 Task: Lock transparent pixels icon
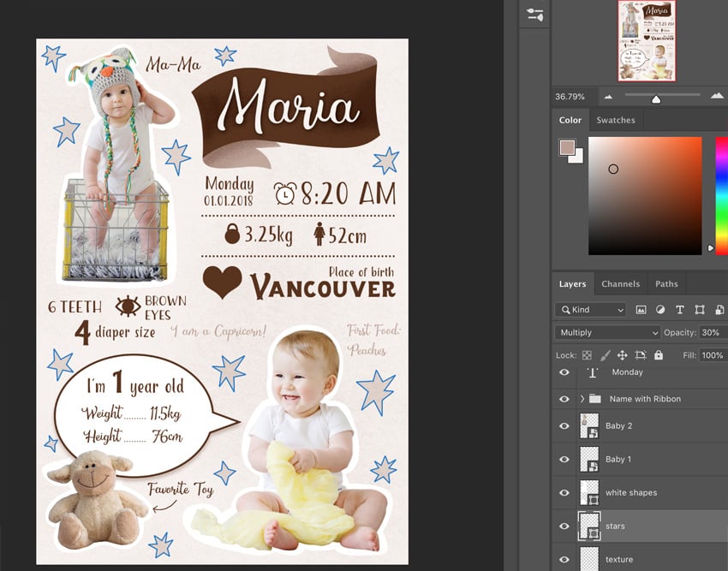587,355
